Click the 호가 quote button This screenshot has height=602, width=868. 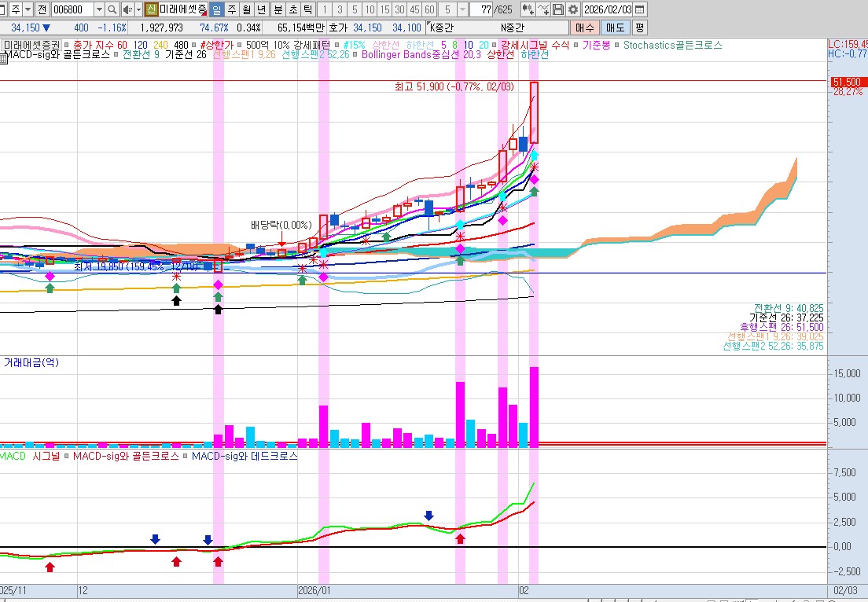337,28
